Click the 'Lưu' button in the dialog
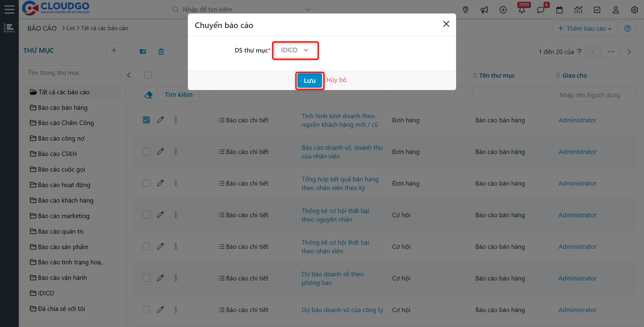This screenshot has height=327, width=644. [x=309, y=81]
